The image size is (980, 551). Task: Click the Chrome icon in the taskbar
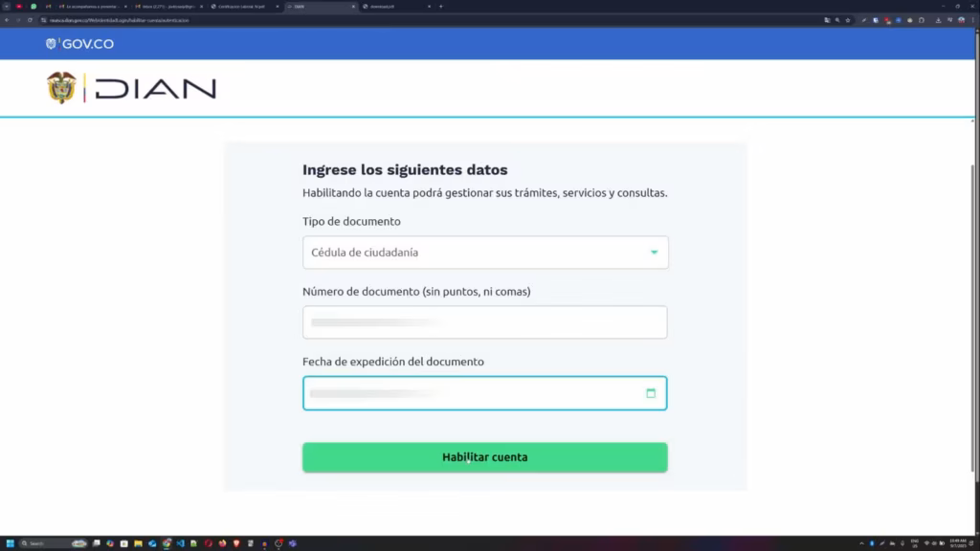click(167, 543)
